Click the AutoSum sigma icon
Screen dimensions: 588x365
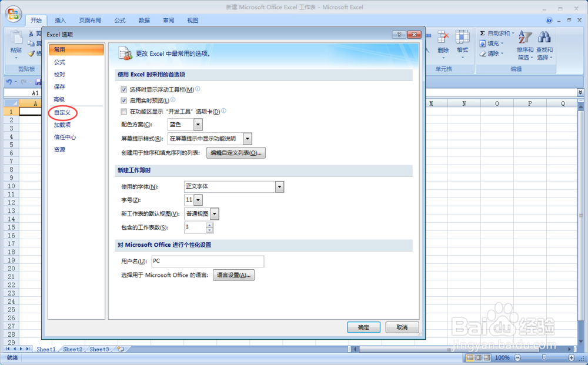pyautogui.click(x=482, y=34)
